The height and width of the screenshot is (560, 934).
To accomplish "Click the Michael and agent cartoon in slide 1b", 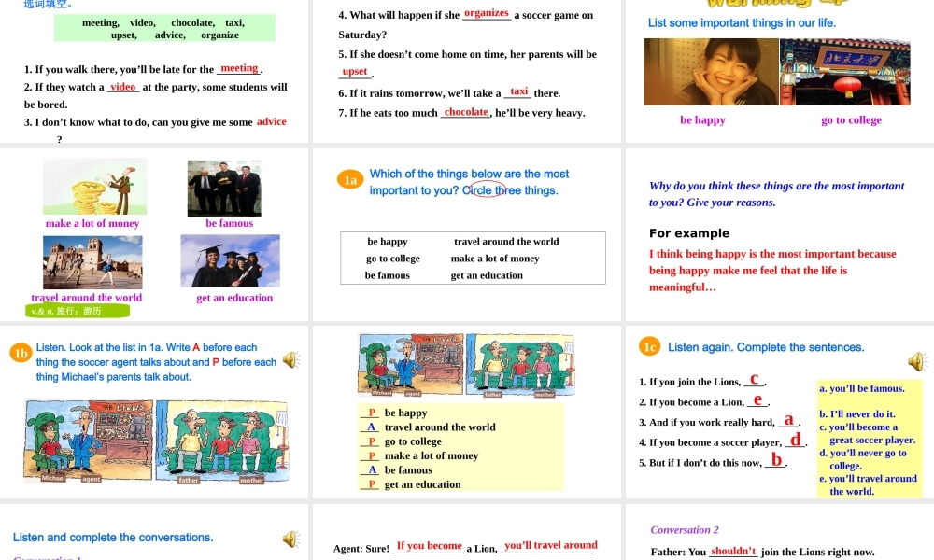I will pyautogui.click(x=87, y=441).
